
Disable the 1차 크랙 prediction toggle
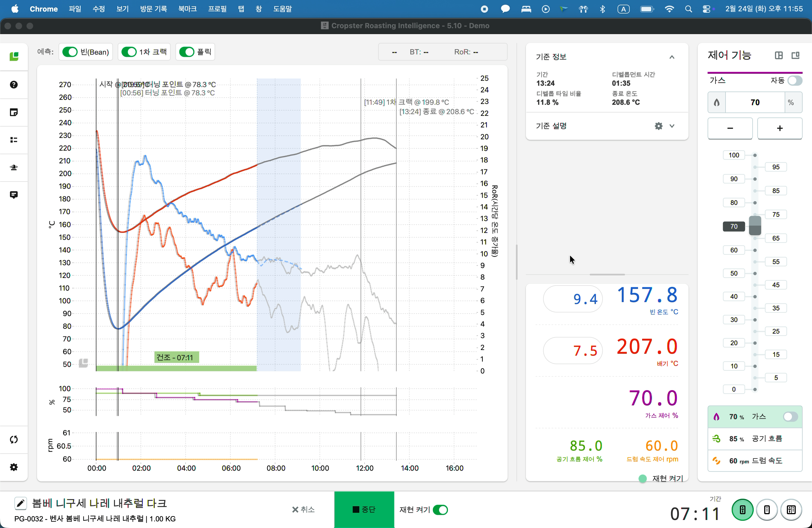pos(129,52)
